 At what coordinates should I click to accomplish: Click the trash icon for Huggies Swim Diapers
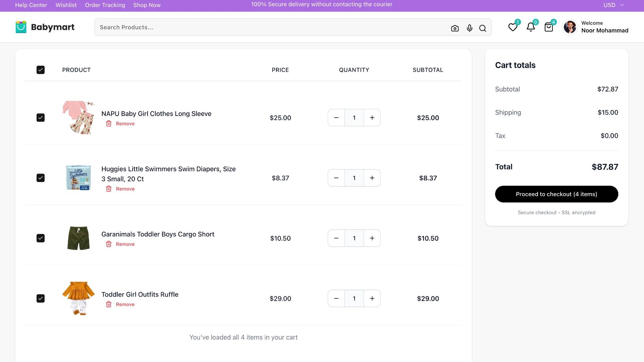pyautogui.click(x=109, y=189)
